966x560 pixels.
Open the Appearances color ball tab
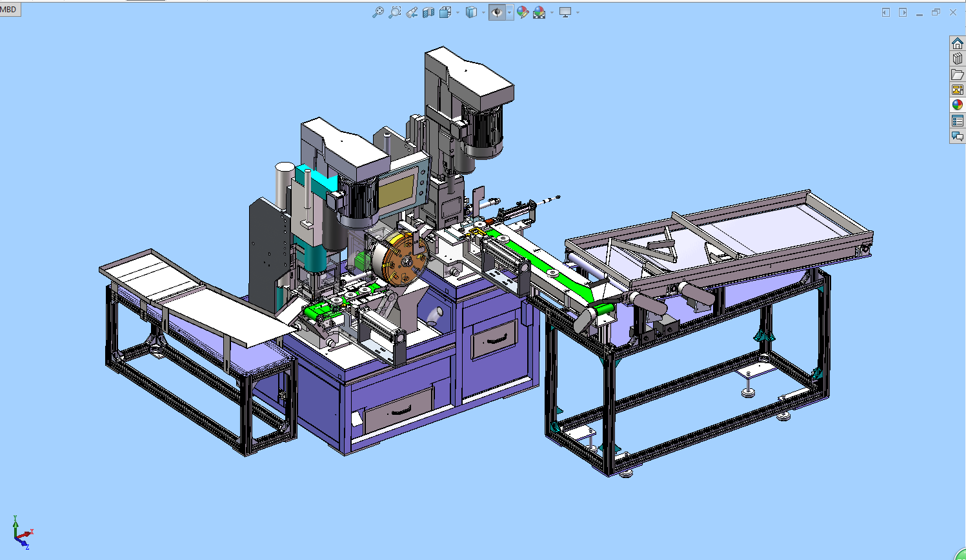(958, 105)
